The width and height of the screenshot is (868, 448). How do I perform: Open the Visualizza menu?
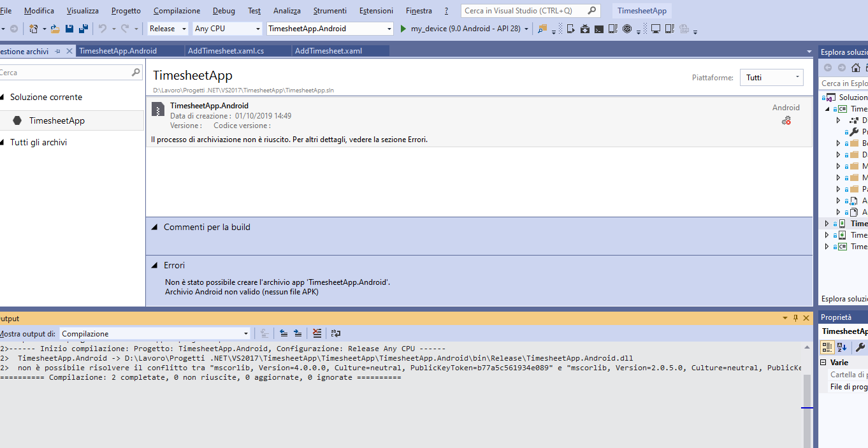pyautogui.click(x=83, y=11)
